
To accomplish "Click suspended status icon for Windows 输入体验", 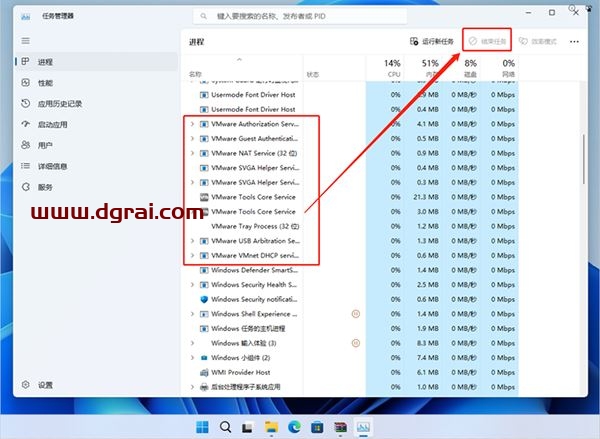I will click(355, 343).
